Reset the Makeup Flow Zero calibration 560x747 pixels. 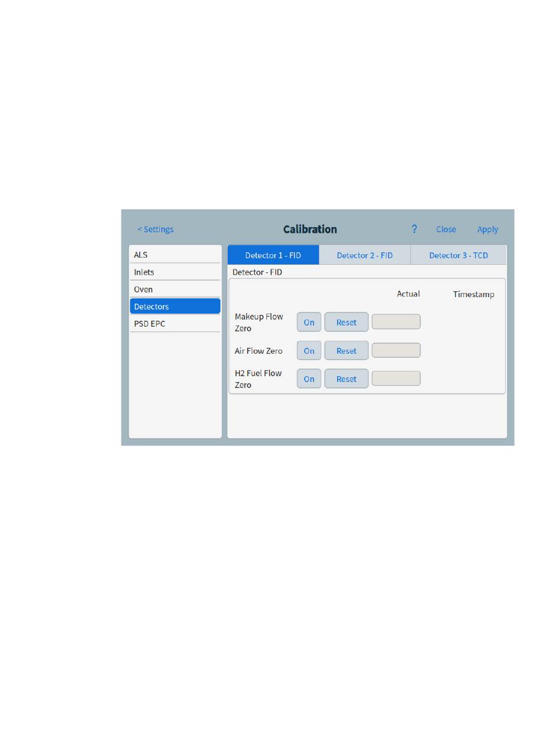346,323
